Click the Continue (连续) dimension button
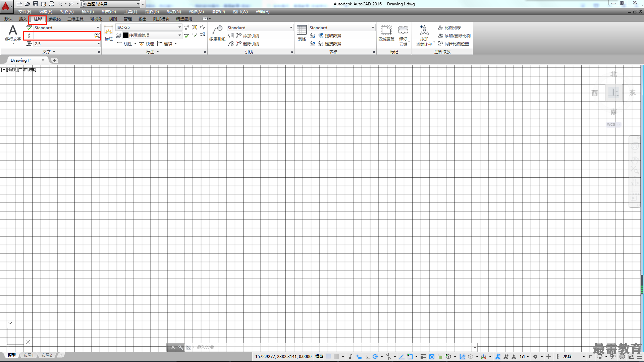 point(165,44)
